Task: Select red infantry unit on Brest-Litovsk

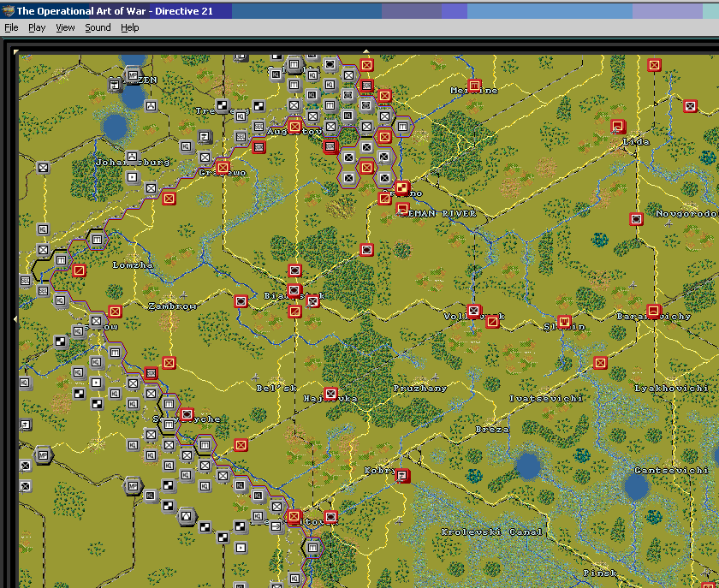Action: tap(294, 516)
